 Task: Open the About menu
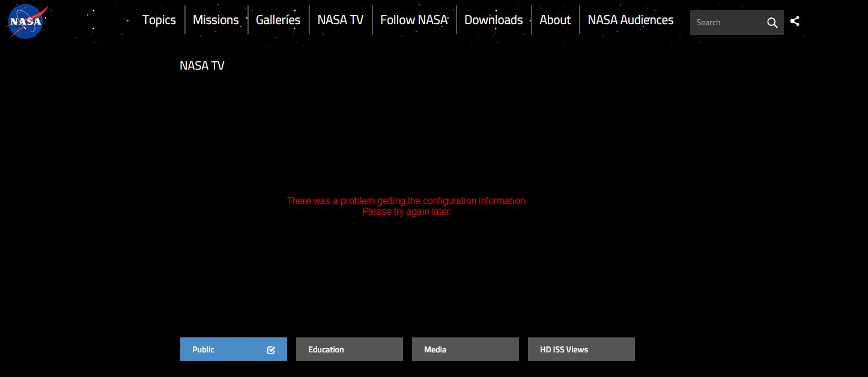554,20
